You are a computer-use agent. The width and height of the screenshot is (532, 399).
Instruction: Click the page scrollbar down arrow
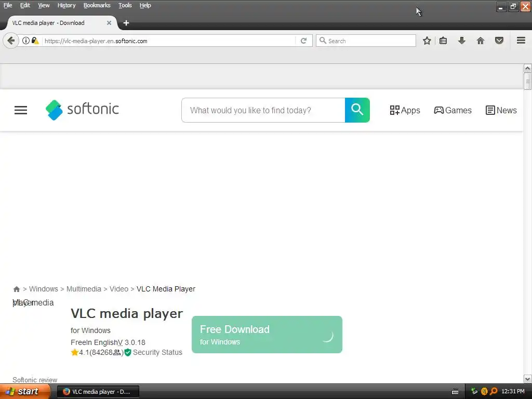tap(527, 379)
